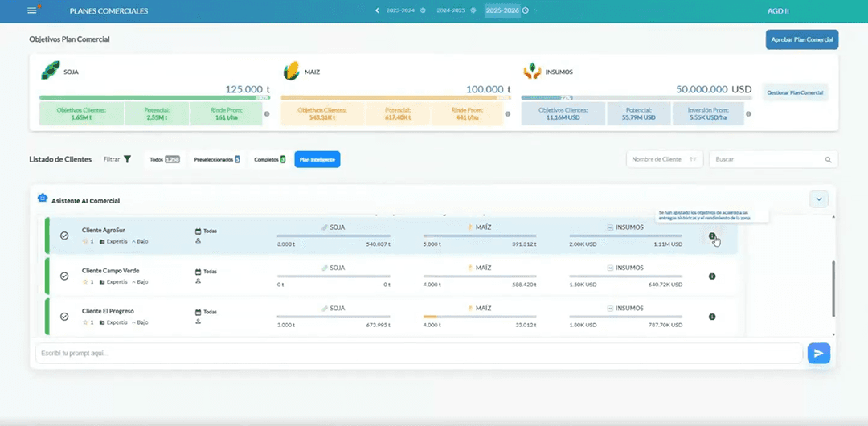
Task: Select the 2025-2026 season tab
Action: pos(502,10)
